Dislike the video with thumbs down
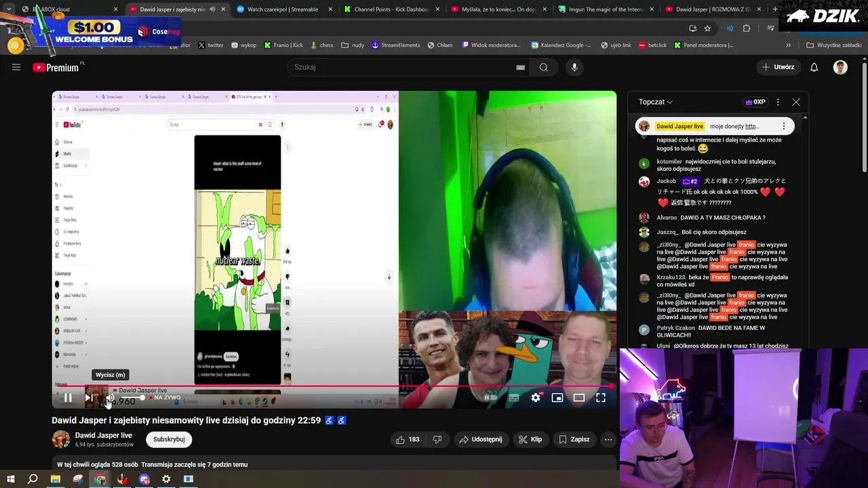The image size is (868, 488). click(x=437, y=439)
